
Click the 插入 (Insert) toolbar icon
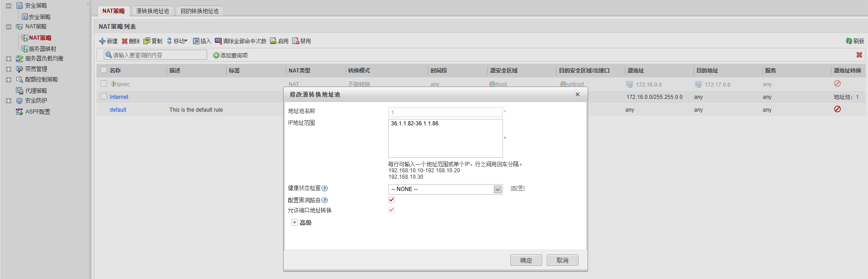point(196,41)
